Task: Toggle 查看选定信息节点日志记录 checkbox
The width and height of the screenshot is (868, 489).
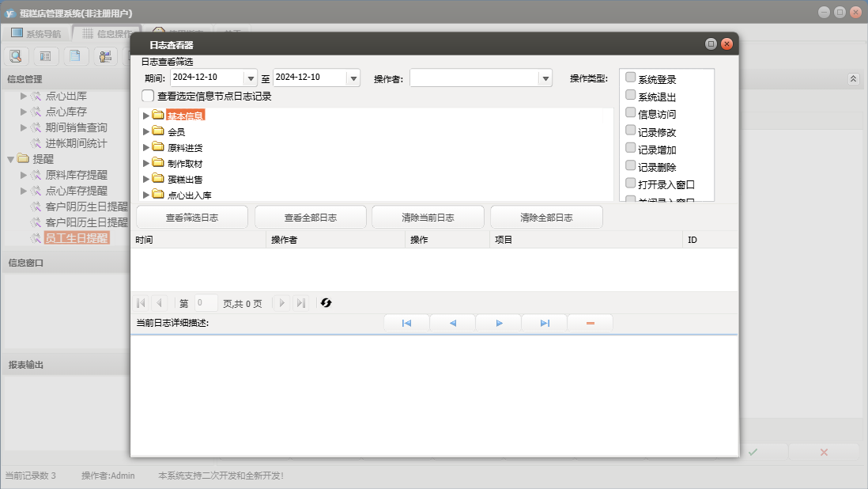Action: [x=148, y=96]
